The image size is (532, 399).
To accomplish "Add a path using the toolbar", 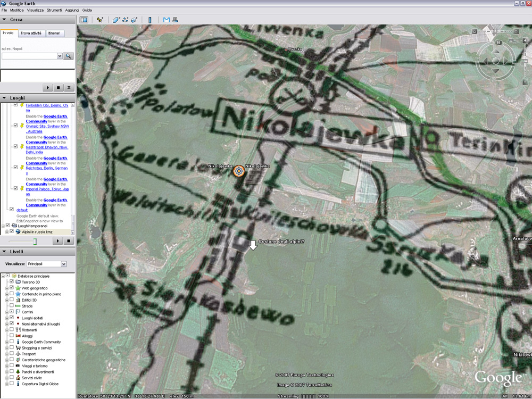I will coord(125,20).
